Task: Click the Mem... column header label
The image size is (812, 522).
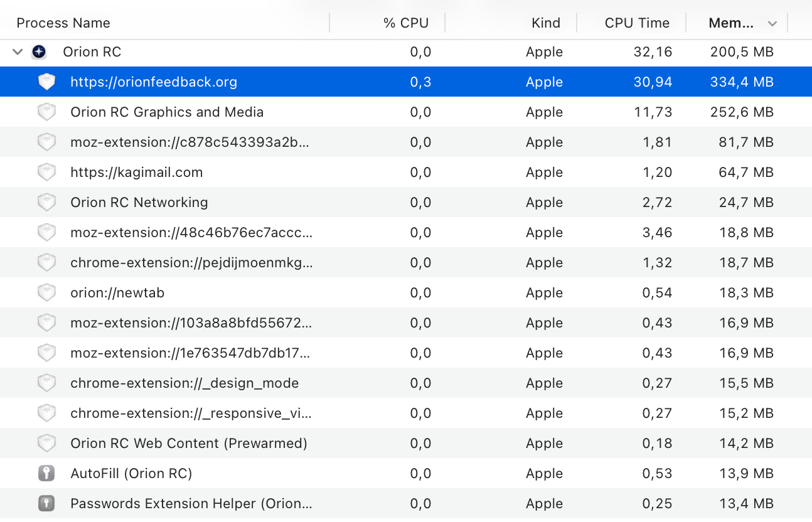Action: (730, 23)
